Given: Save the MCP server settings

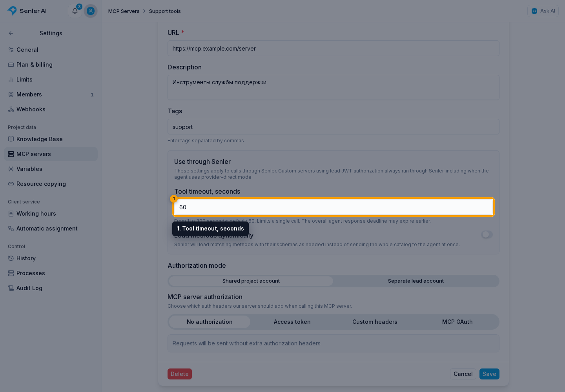Looking at the screenshot, I should point(489,374).
